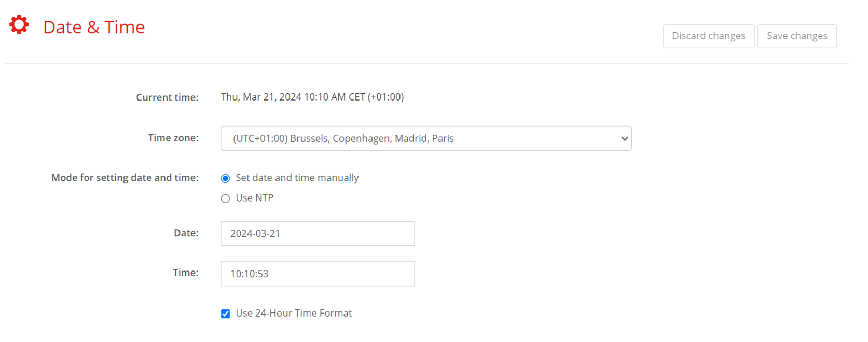Click the Date: field label
The width and height of the screenshot is (868, 342).
click(x=186, y=233)
